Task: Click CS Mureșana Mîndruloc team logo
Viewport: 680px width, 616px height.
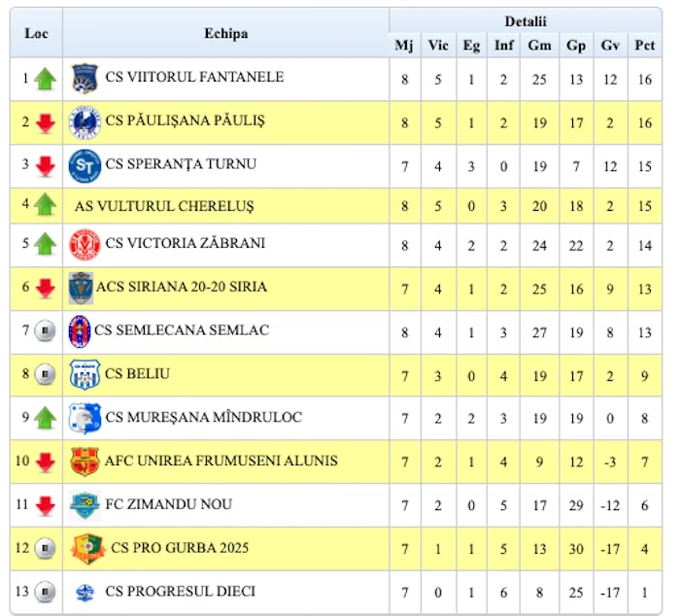Action: click(85, 418)
